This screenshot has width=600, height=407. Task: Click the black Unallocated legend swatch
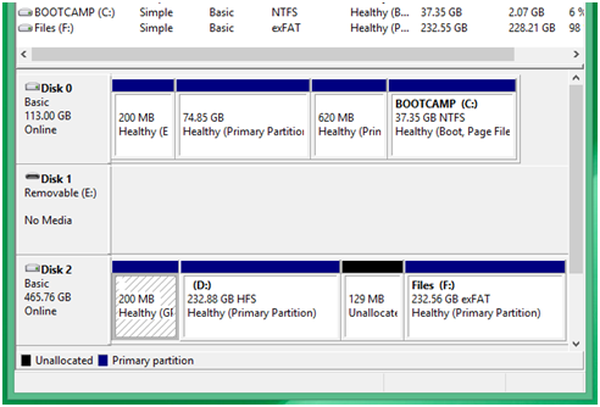tap(27, 361)
